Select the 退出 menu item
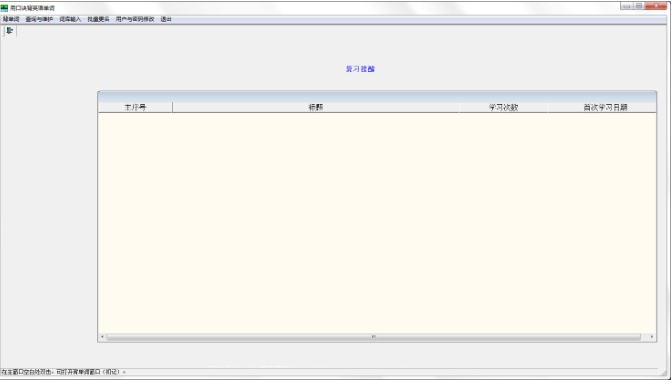Image resolution: width=672 pixels, height=385 pixels. [166, 19]
